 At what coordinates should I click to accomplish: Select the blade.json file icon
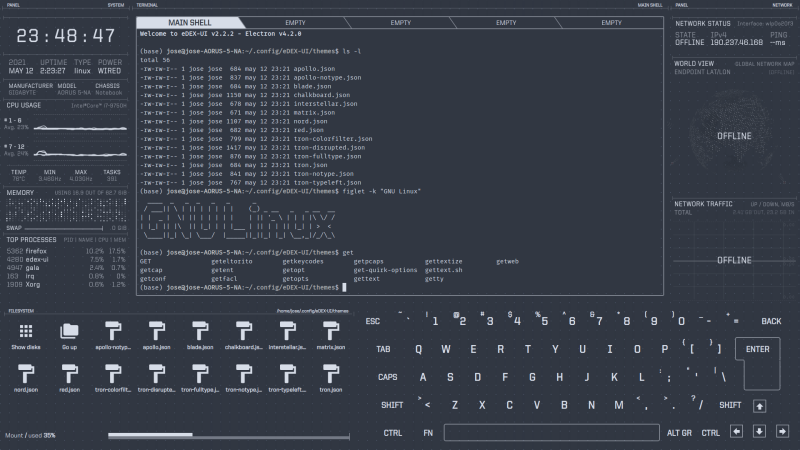click(200, 331)
